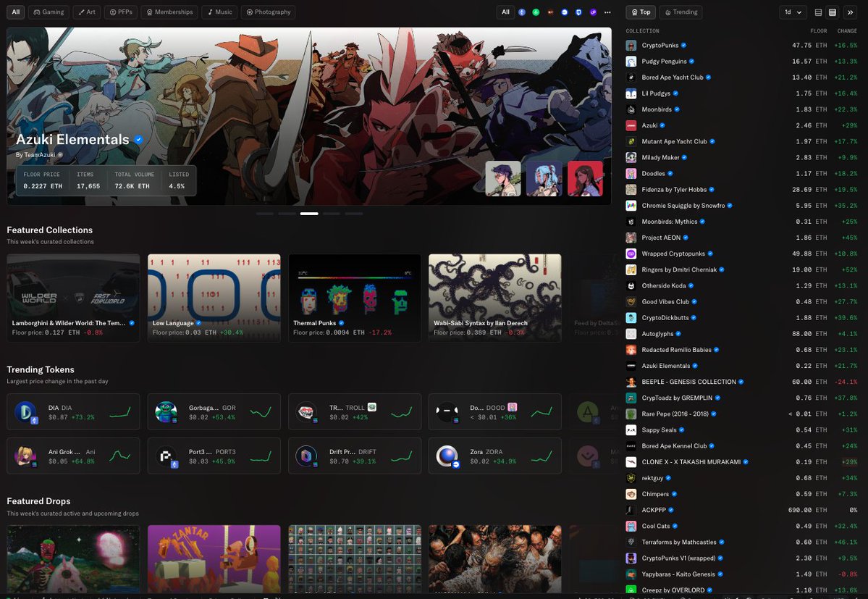Click the Chromie Squiggle avatar icon
The image size is (868, 599).
coord(631,206)
